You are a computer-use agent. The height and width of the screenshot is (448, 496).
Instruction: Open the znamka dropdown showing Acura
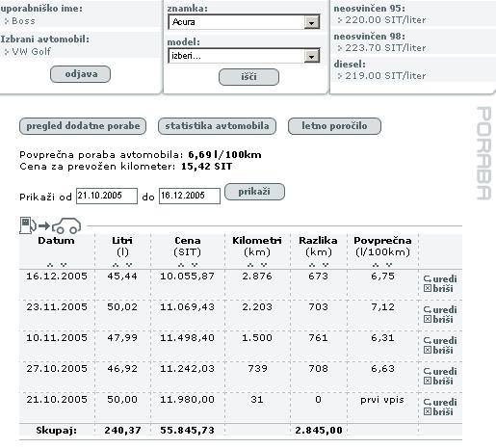tap(244, 22)
